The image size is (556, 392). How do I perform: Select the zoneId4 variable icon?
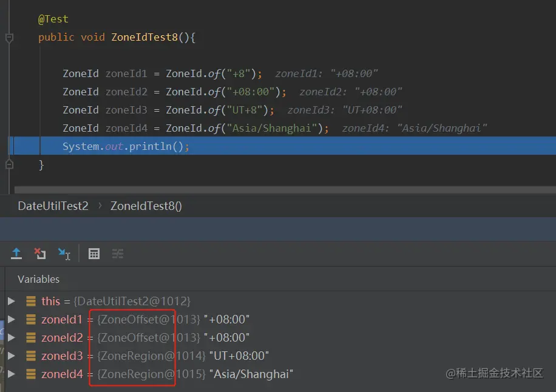31,374
